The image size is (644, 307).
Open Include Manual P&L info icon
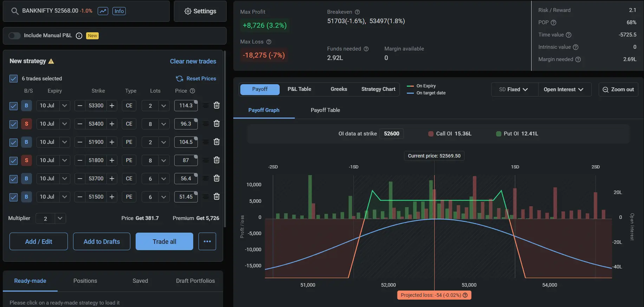pyautogui.click(x=79, y=36)
